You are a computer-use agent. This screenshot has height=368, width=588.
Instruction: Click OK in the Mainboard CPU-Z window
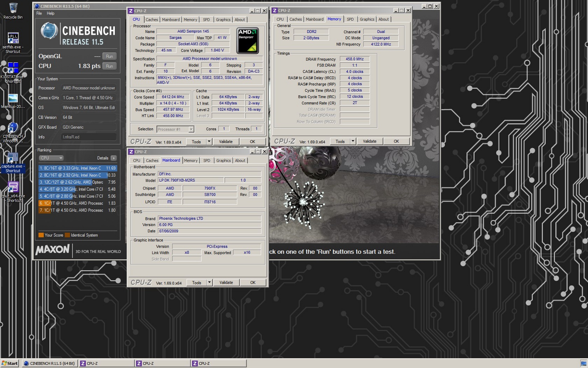(x=253, y=282)
